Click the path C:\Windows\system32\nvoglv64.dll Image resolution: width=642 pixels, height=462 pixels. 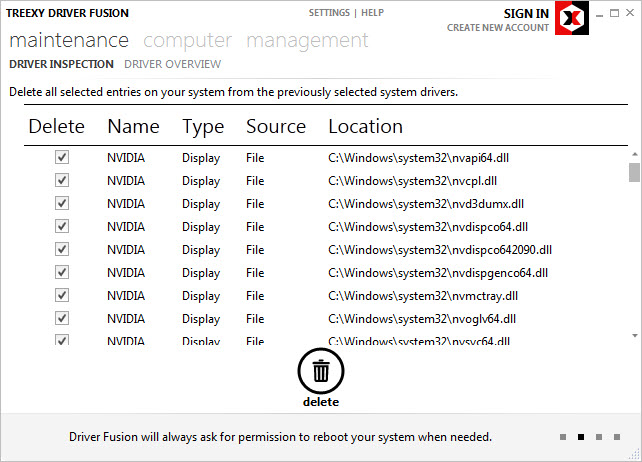pos(422,319)
